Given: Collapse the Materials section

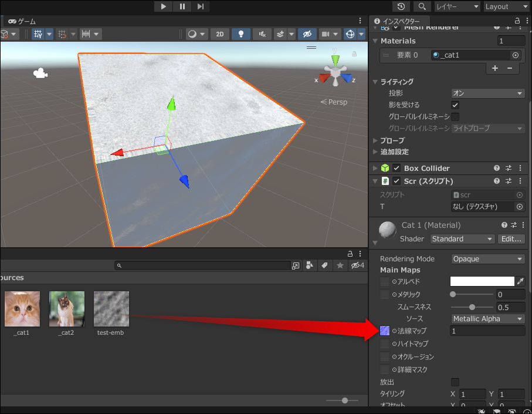Looking at the screenshot, I should coord(375,41).
